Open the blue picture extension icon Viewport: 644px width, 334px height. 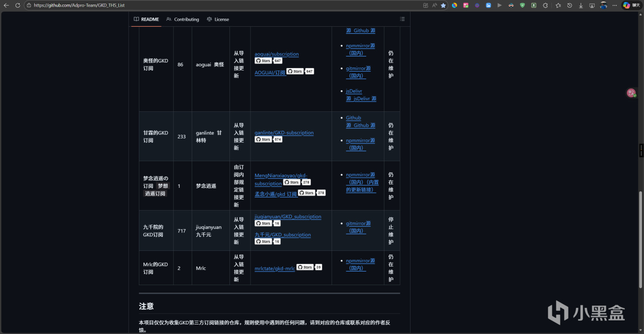(x=488, y=5)
